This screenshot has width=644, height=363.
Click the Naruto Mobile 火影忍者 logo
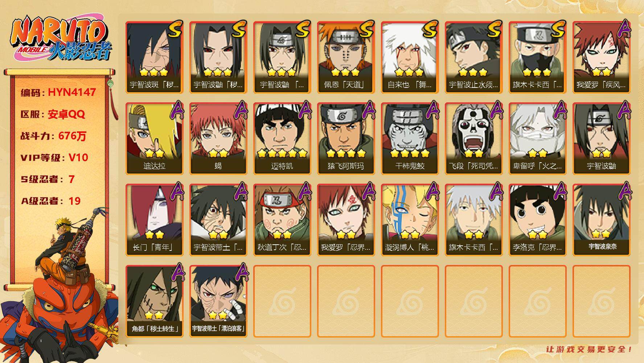61,39
